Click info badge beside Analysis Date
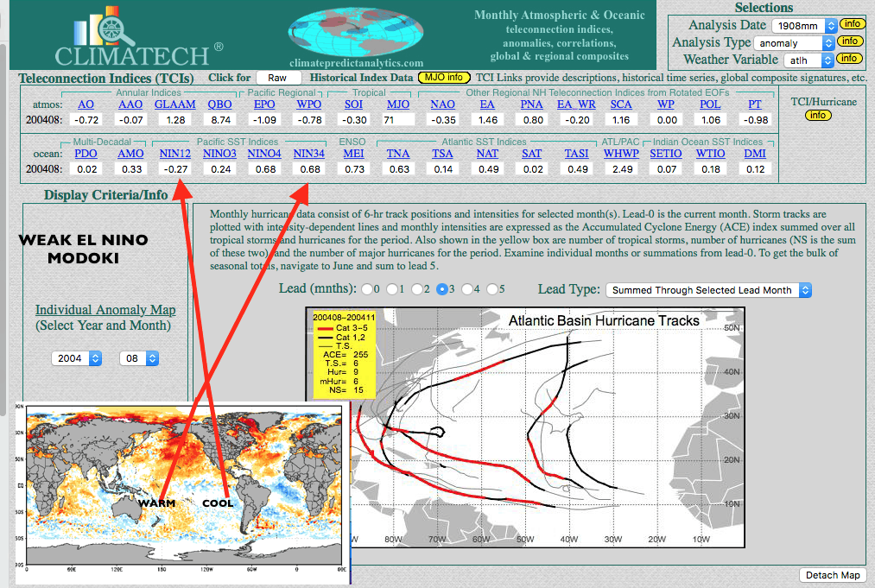 [x=851, y=24]
